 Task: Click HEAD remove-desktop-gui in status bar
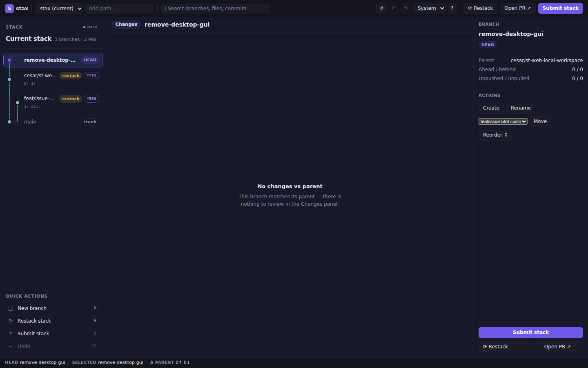pyautogui.click(x=35, y=362)
